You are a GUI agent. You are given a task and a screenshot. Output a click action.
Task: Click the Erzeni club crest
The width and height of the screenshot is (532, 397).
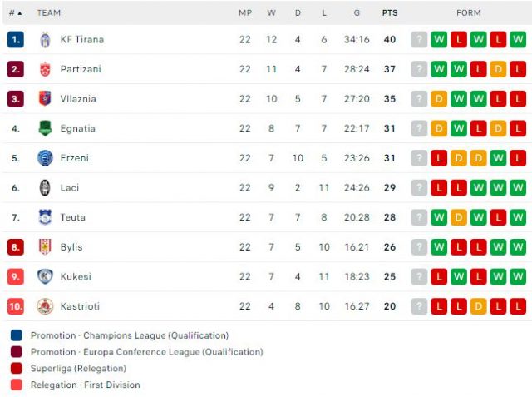[x=45, y=158]
